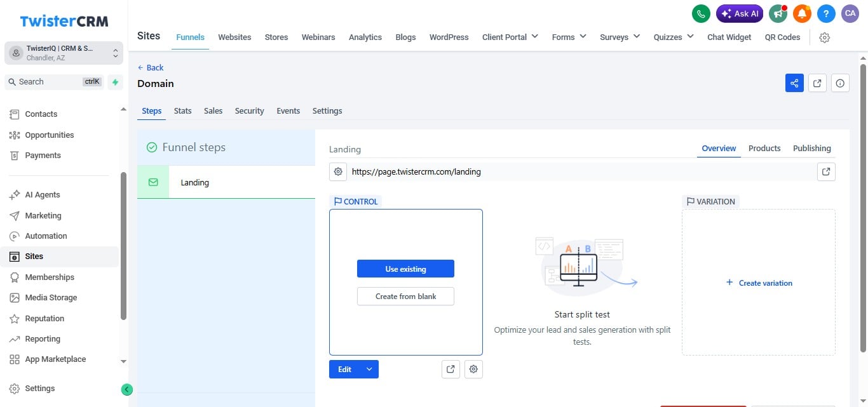Click the main page vertical scrollbar
This screenshot has height=407, width=868.
coord(863,206)
